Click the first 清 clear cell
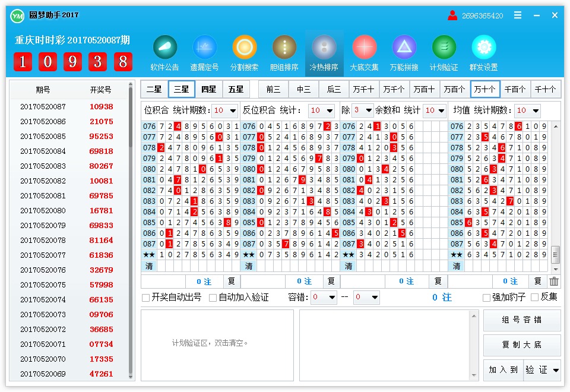The height and width of the screenshot is (392, 570). tap(150, 266)
